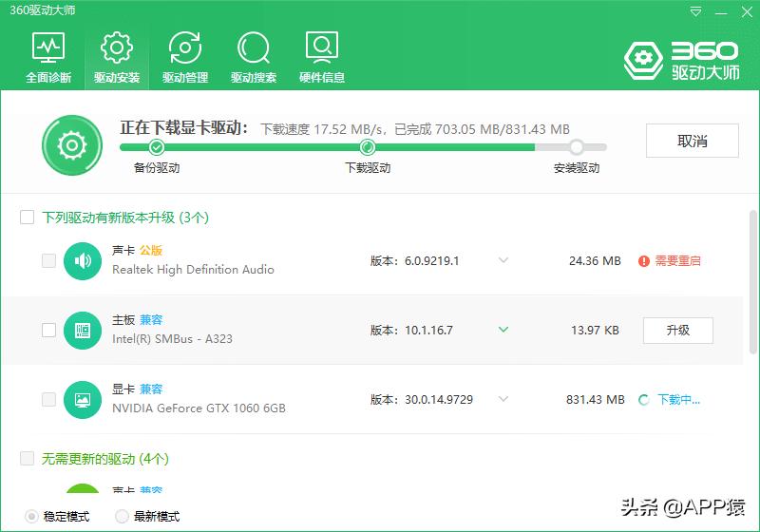Click the text NVIDIA GeForce GTX 1060 6GB
The width and height of the screenshot is (760, 532).
[199, 408]
